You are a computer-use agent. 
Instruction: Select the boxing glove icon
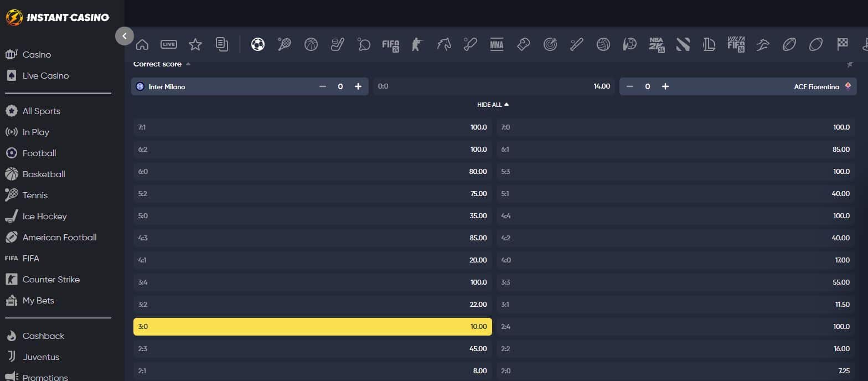pos(523,44)
